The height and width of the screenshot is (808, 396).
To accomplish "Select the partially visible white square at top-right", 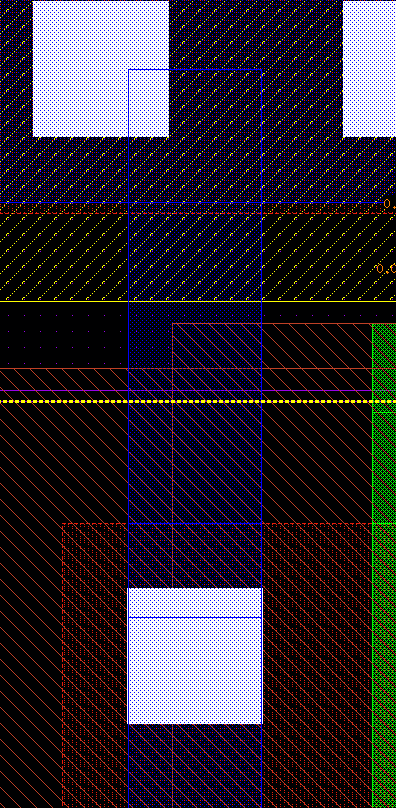I will (369, 69).
